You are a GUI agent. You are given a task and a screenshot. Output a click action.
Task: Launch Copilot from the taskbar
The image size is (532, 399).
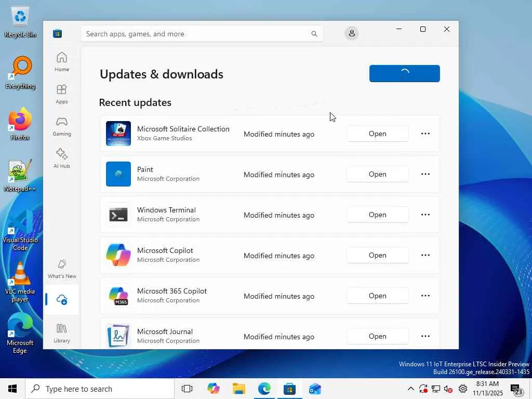[x=214, y=389]
